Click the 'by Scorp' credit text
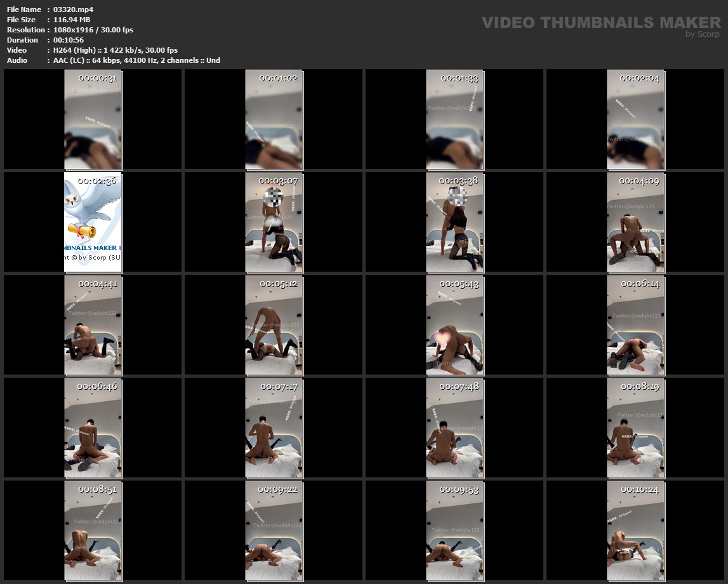728x584 pixels. (x=702, y=34)
